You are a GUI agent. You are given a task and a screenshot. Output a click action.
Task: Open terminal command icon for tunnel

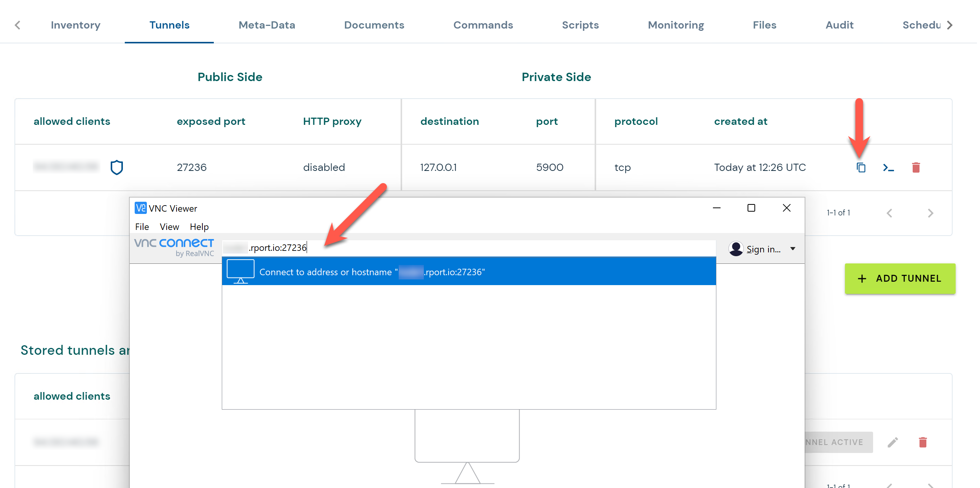(888, 167)
